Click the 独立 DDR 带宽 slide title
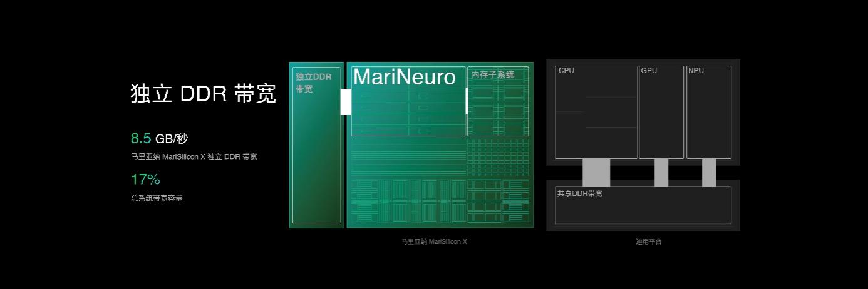Viewport: 868px width, 289px height. [x=203, y=94]
